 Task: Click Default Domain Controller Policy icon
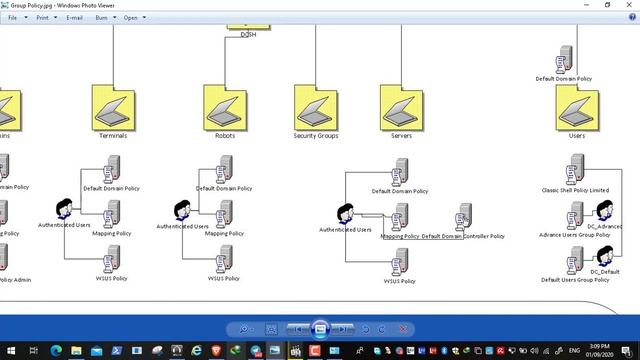point(464,217)
